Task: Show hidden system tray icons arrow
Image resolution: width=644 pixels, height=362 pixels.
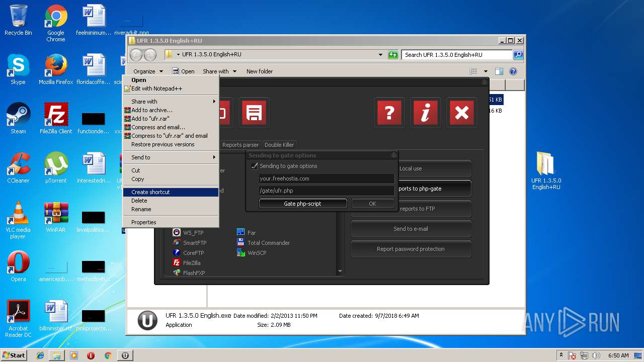Action: tap(561, 355)
